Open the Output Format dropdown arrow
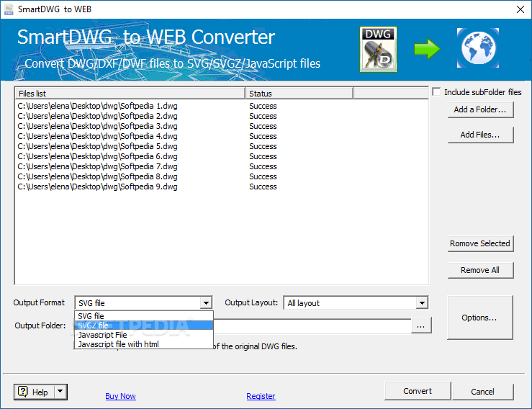 tap(206, 302)
